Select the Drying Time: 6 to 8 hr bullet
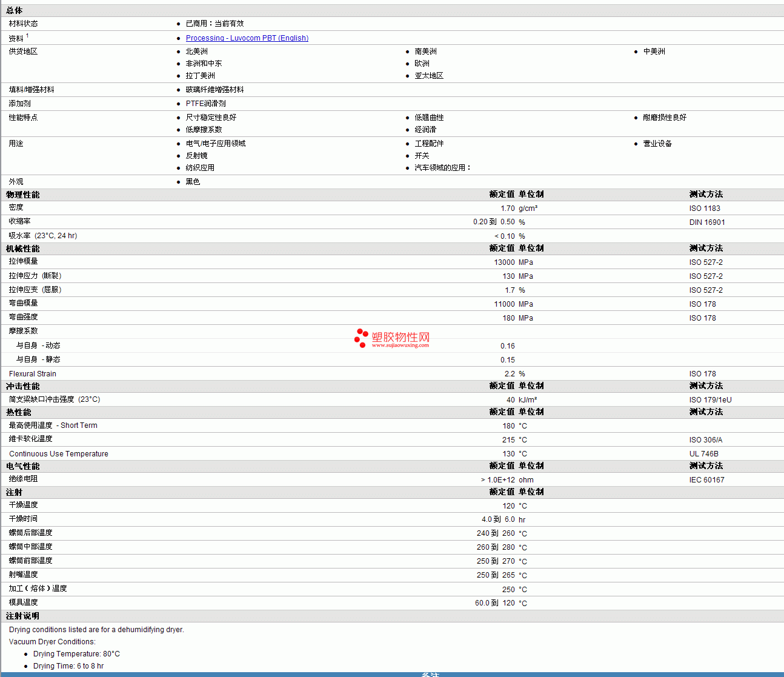The height and width of the screenshot is (677, 784). point(68,666)
